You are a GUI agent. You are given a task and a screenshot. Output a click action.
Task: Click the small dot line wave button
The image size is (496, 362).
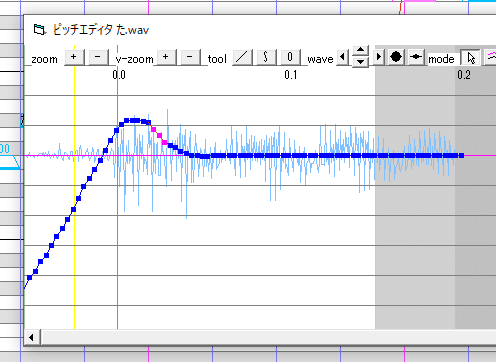point(416,57)
